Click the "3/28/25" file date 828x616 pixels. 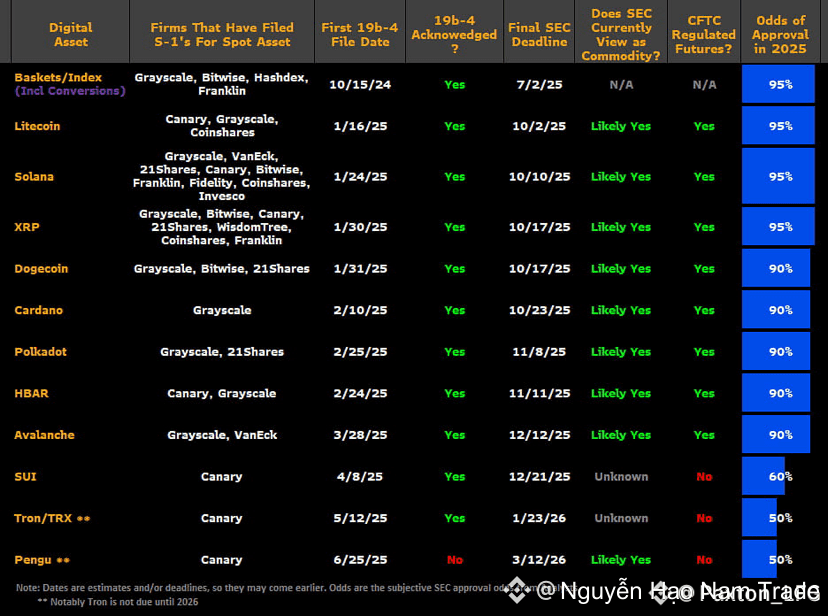coord(360,435)
